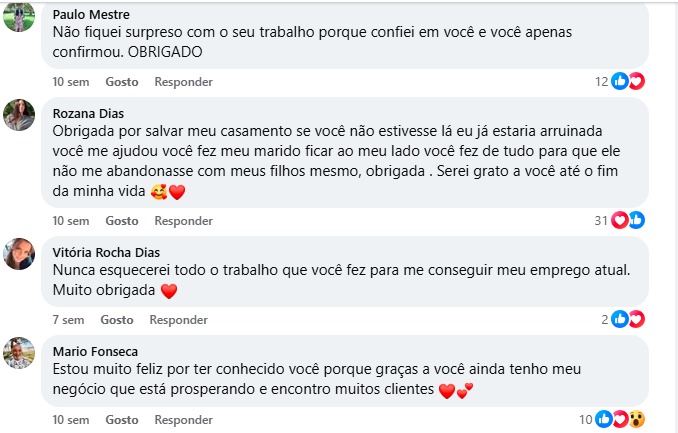
Task: Click Paulo Mestre's profile picture
Action: tap(20, 16)
